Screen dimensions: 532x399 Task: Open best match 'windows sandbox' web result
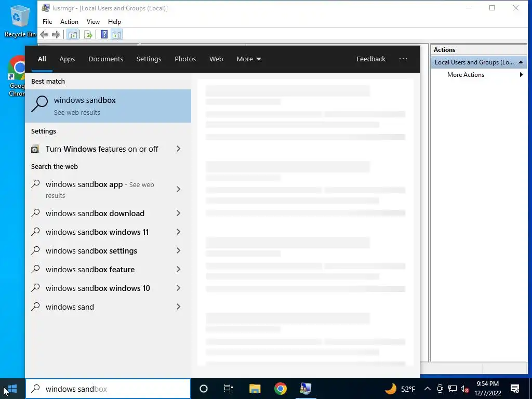(x=108, y=106)
